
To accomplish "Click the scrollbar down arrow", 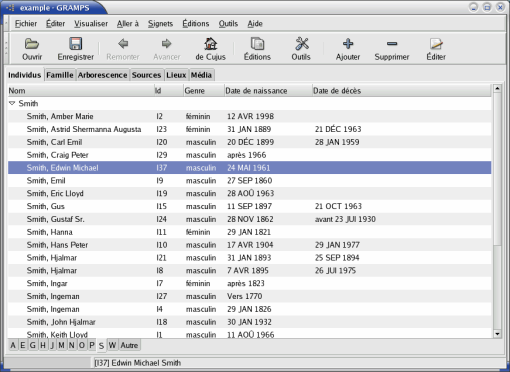I will [x=497, y=334].
